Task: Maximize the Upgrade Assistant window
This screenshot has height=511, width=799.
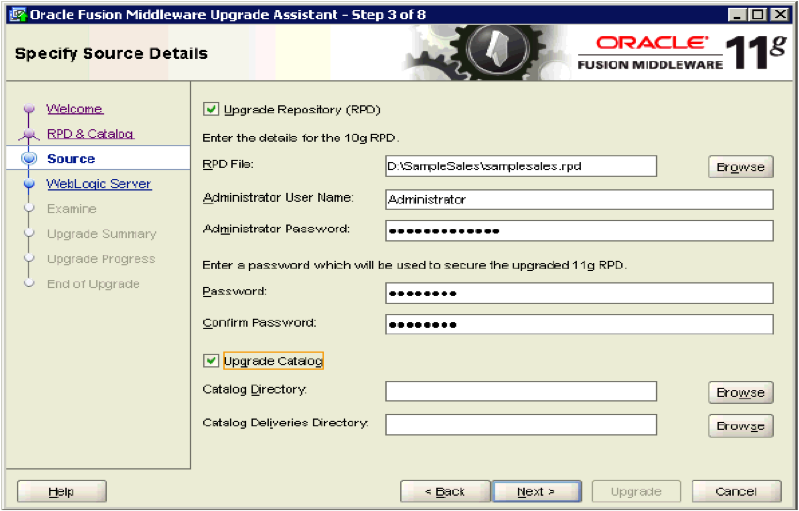Action: click(758, 15)
